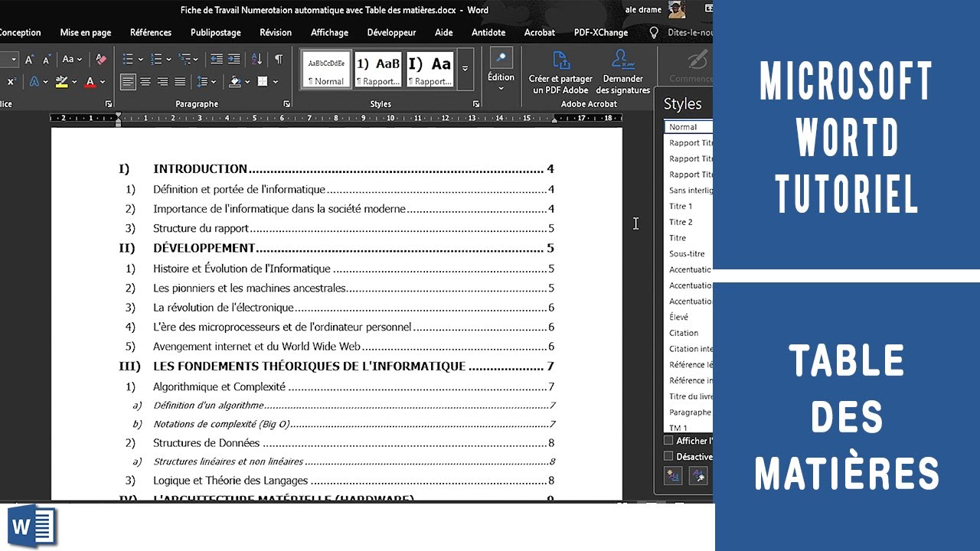Image resolution: width=980 pixels, height=551 pixels.
Task: Click Demander des signatures
Action: (623, 72)
